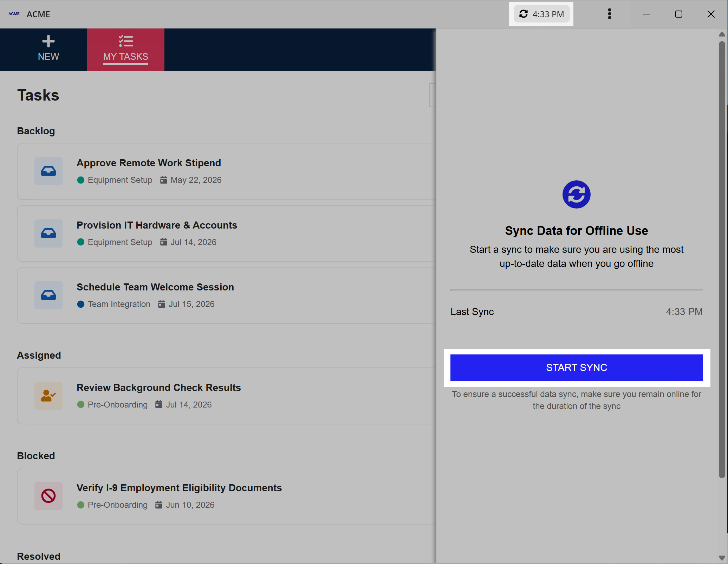Click the Sync Data for Offline Use heading
The height and width of the screenshot is (564, 728).
pyautogui.click(x=576, y=231)
